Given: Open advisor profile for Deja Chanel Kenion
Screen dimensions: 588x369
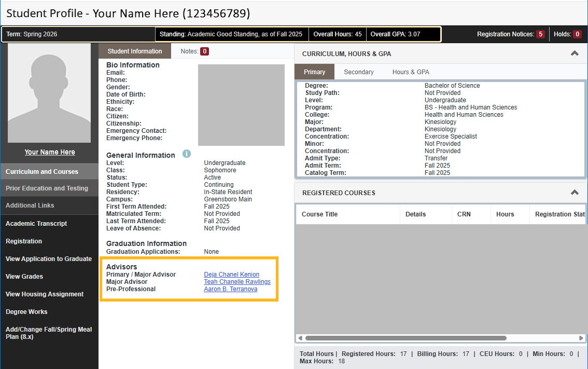Looking at the screenshot, I should tap(231, 274).
